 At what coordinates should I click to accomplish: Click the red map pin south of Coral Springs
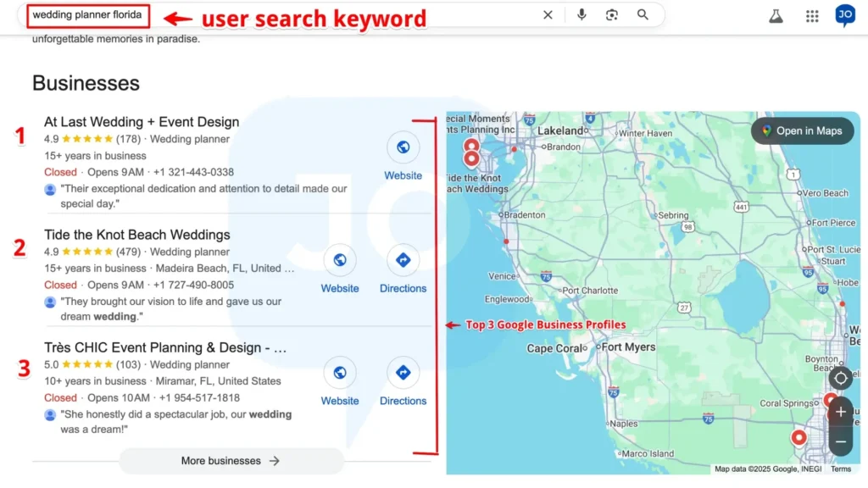(798, 438)
